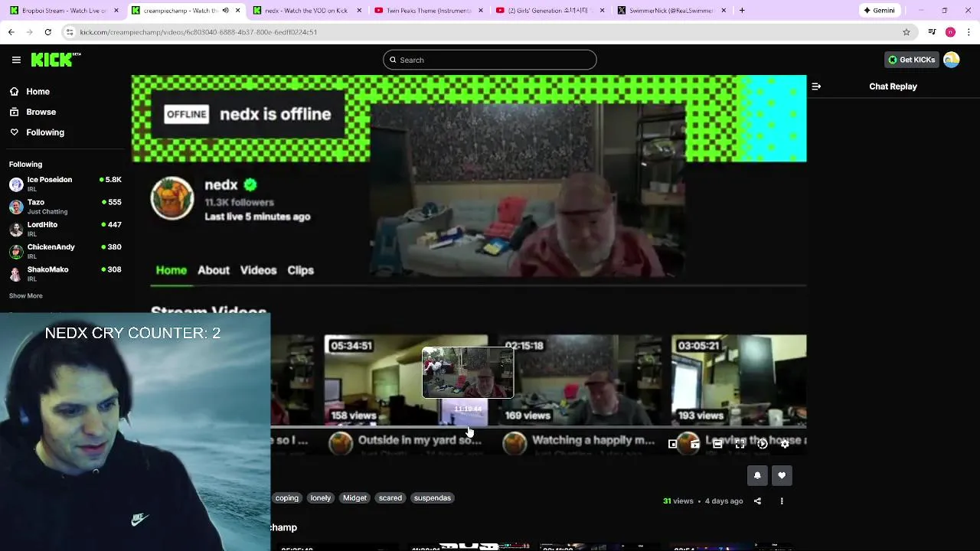This screenshot has width=980, height=551.
Task: Click the Get KICKs button
Action: [x=911, y=60]
